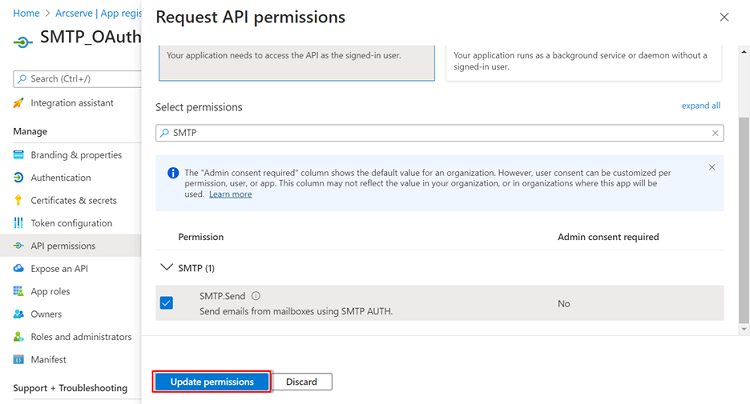Click the Integration assistant rocket icon
This screenshot has height=404, width=750.
(x=18, y=103)
